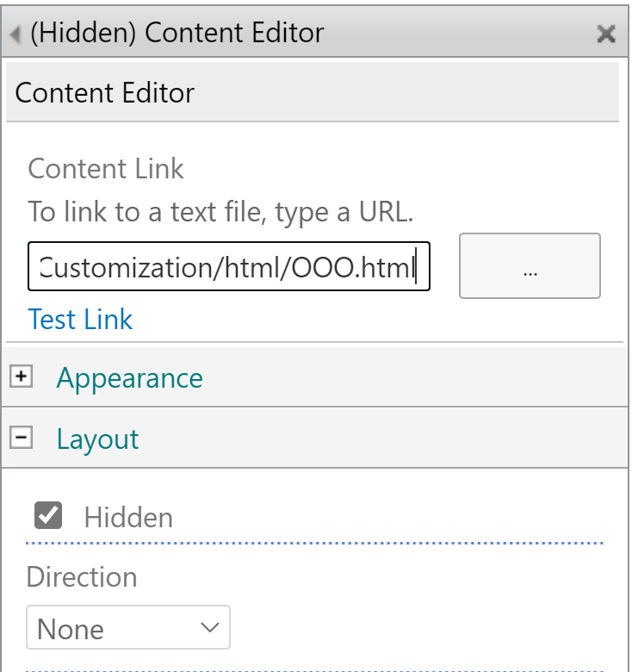Click the dotted divider below Hidden
The width and height of the screenshot is (632, 672).
(315, 544)
